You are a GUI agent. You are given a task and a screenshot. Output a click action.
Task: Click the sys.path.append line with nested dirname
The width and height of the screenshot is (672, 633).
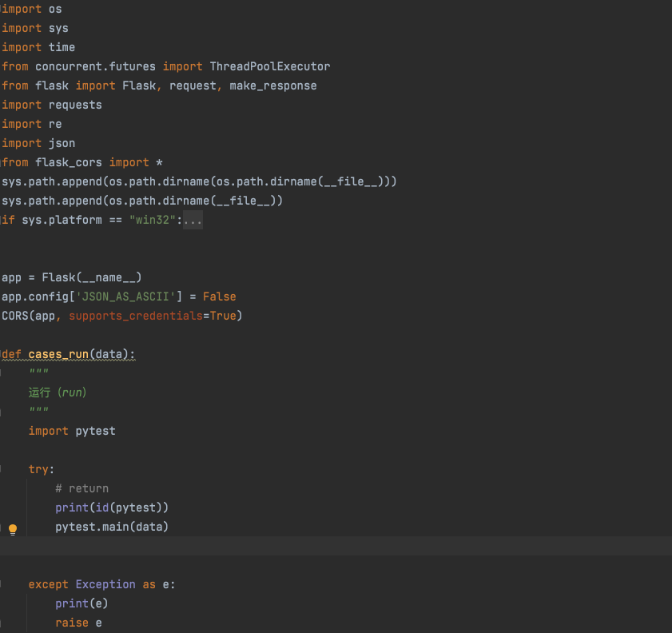199,181
